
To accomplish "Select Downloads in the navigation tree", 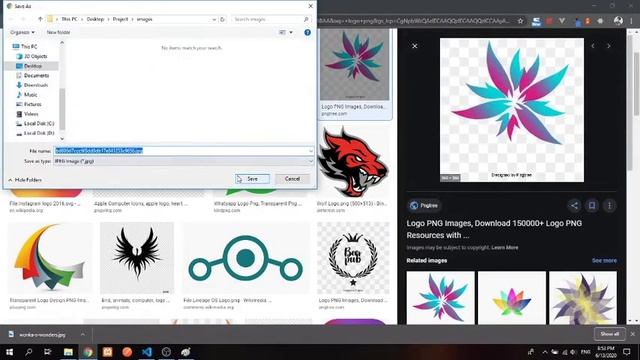I will [36, 85].
